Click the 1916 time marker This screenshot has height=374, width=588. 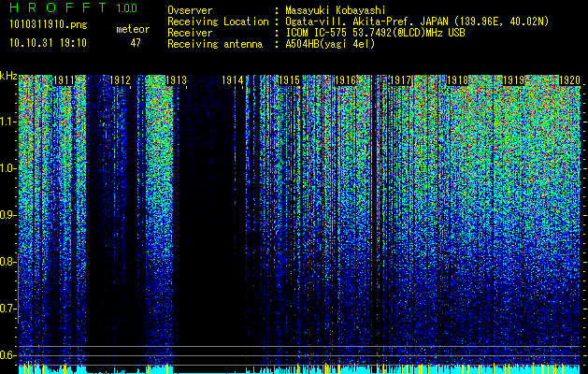345,80
